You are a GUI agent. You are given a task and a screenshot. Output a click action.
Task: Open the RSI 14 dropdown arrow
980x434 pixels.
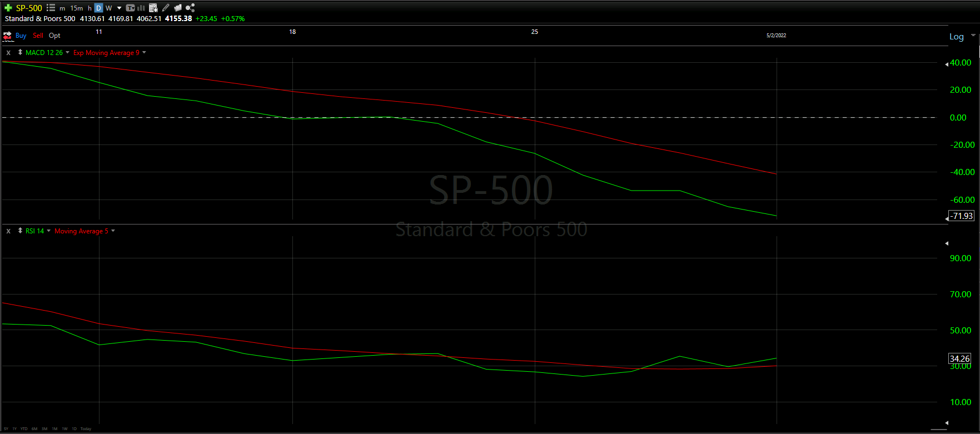[x=49, y=231]
